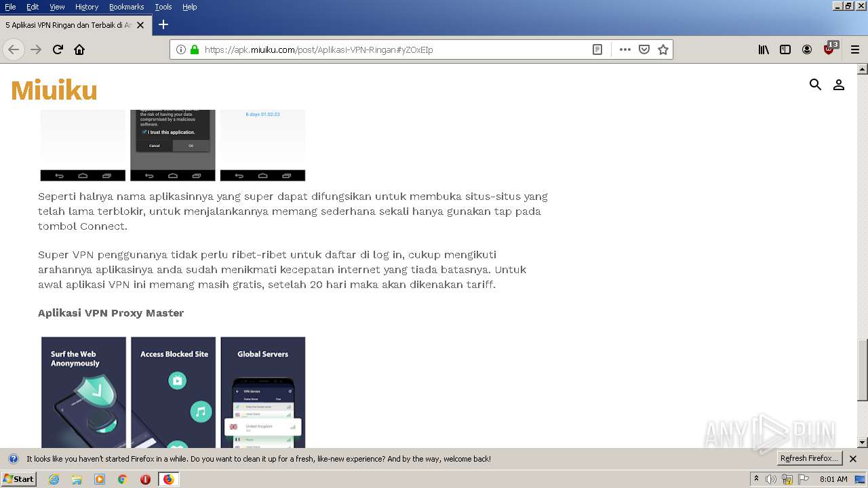Click the Firefox taskbar button
Image resolution: width=868 pixels, height=488 pixels.
168,479
